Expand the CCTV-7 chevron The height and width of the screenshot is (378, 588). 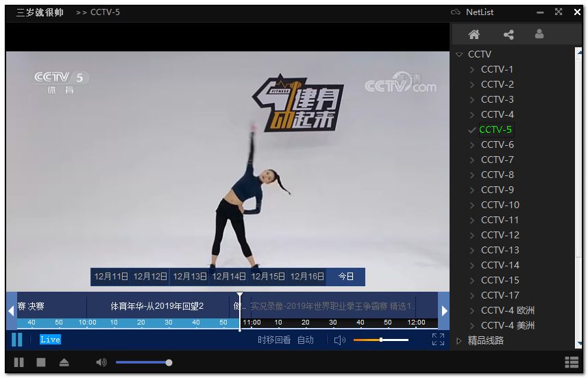[472, 160]
